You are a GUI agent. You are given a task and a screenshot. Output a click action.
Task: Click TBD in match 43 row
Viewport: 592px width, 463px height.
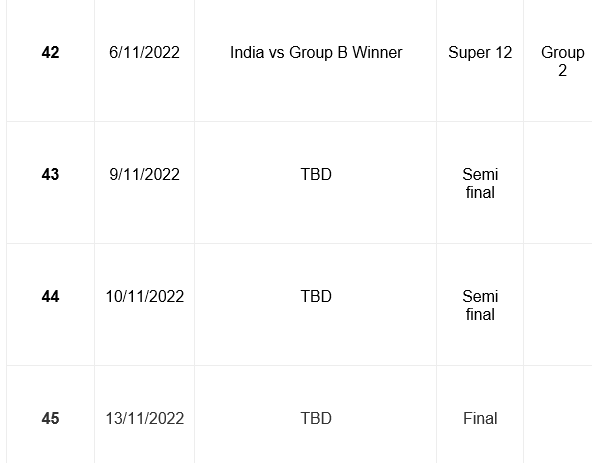point(316,174)
